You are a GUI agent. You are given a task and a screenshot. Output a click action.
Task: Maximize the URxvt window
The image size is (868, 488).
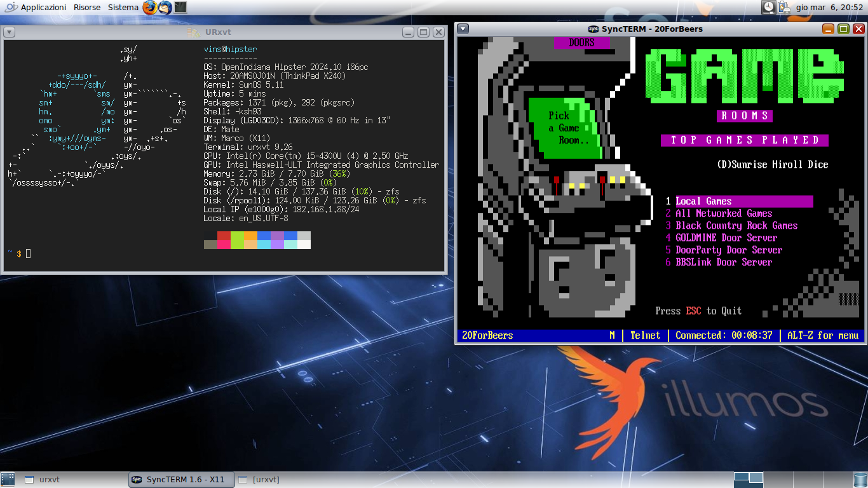(423, 32)
